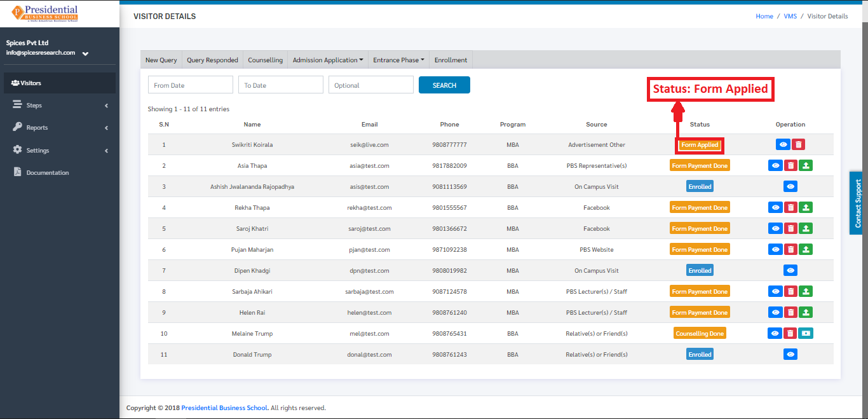Click the Optional search field

[371, 85]
